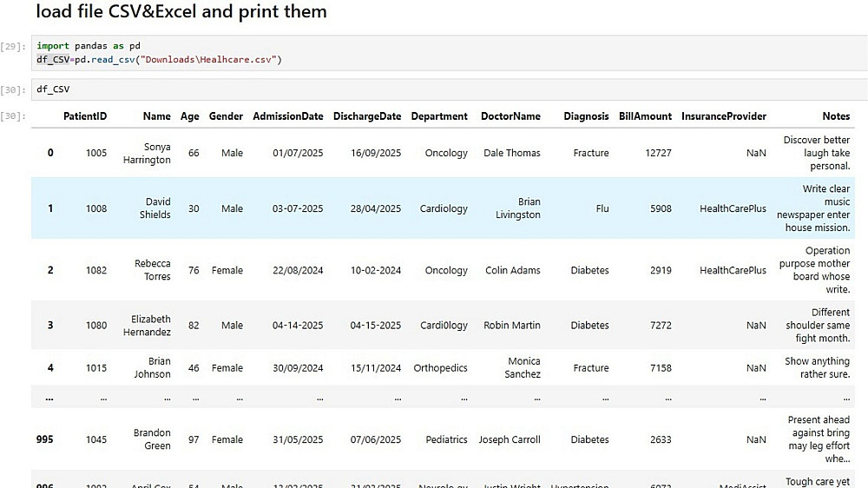Click the bill amount 7272 cell
Viewport: 868px width, 488px height.
(x=661, y=326)
